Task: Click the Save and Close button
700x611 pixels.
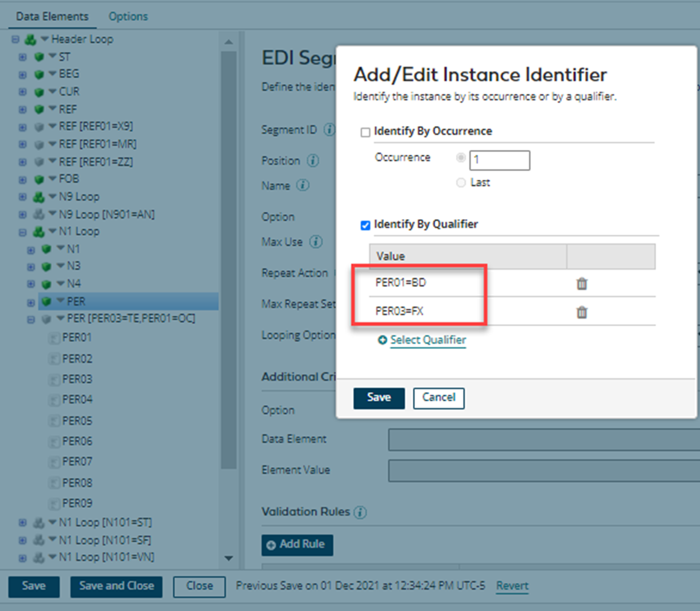Action: [x=116, y=586]
